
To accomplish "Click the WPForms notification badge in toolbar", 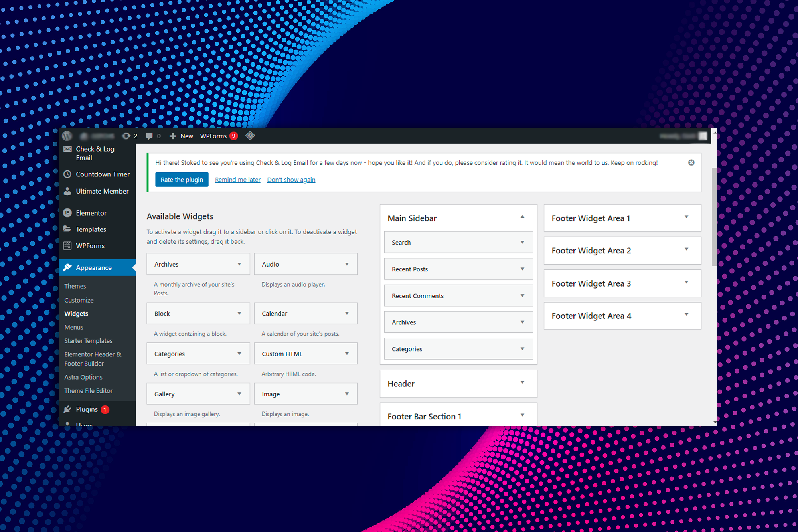I will [x=233, y=136].
